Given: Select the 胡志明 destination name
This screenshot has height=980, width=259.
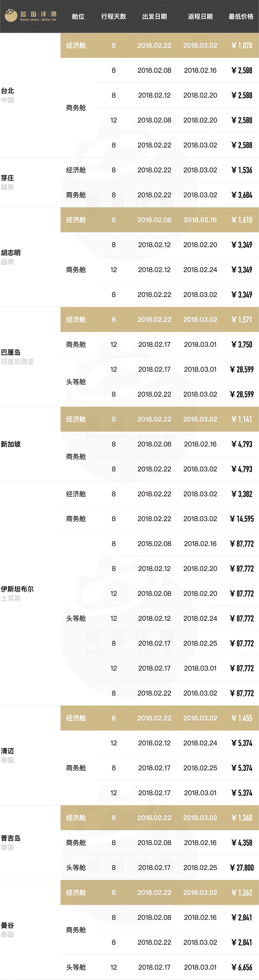Looking at the screenshot, I should tap(11, 253).
